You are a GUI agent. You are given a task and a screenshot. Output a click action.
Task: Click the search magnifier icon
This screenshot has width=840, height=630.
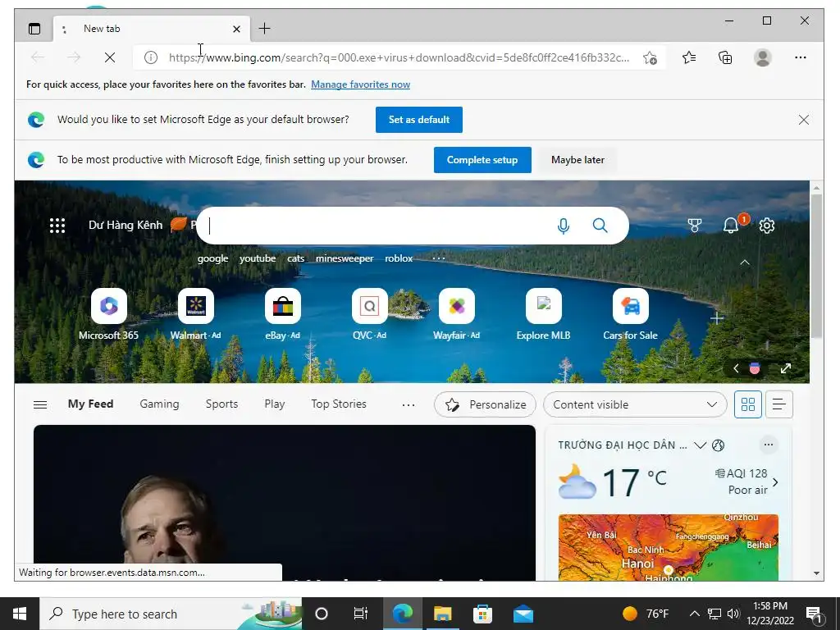600,226
